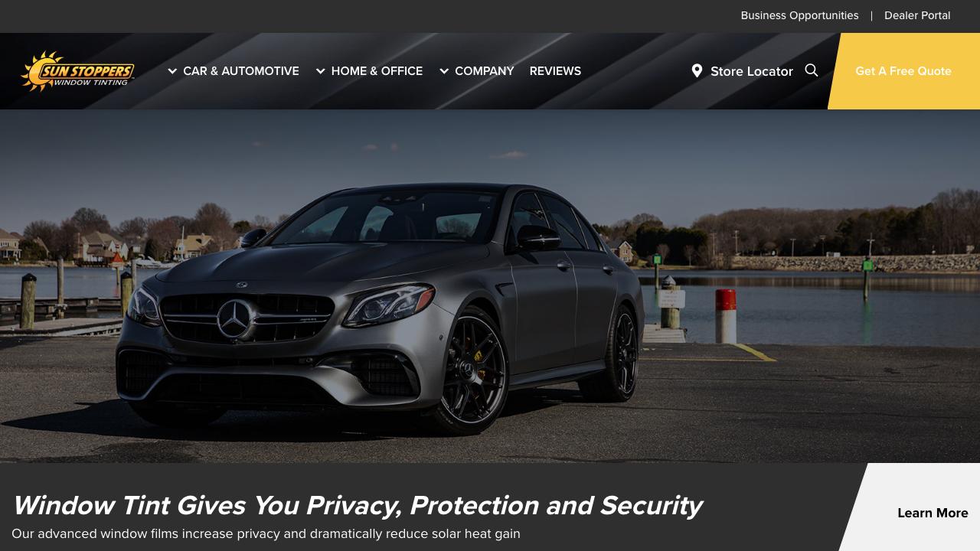
Task: Expand the Company chevron arrow
Action: click(444, 71)
